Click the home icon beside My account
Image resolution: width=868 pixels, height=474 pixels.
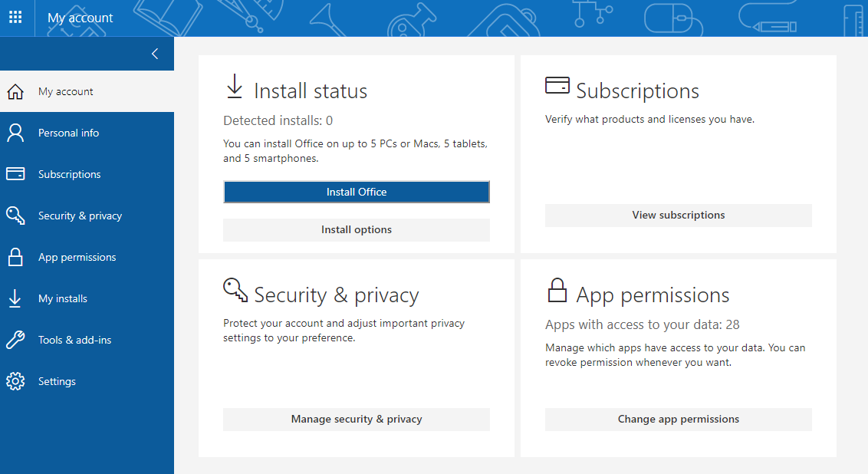click(15, 91)
